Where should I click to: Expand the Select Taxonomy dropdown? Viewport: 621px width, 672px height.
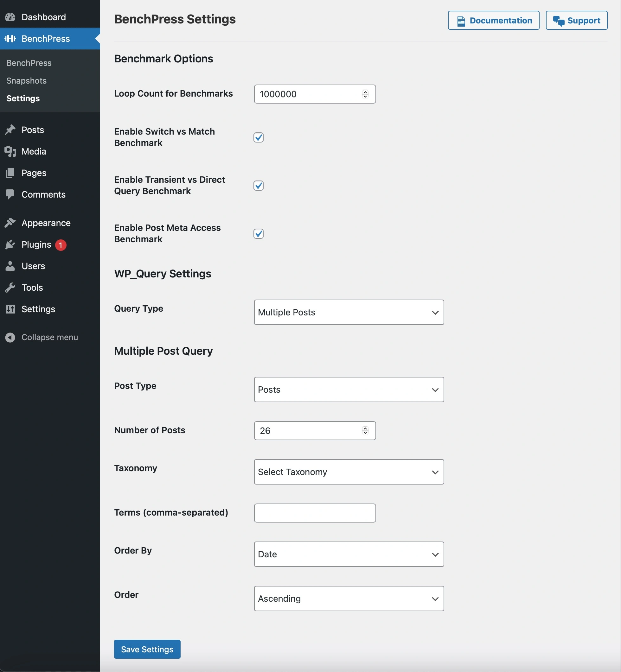click(x=349, y=472)
